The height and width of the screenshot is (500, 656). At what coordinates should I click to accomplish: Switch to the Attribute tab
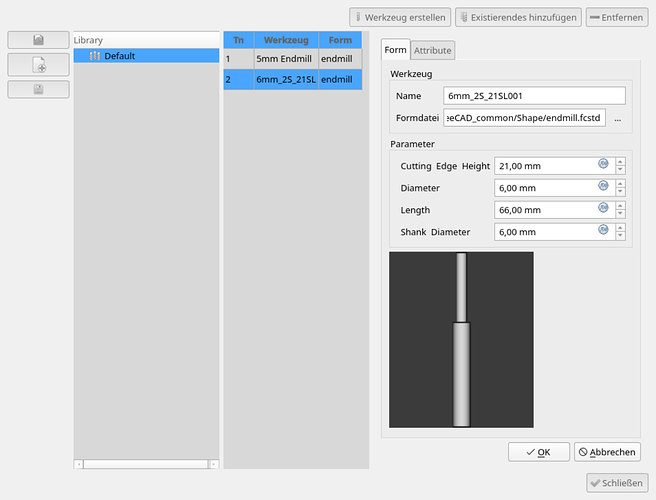pyautogui.click(x=432, y=50)
